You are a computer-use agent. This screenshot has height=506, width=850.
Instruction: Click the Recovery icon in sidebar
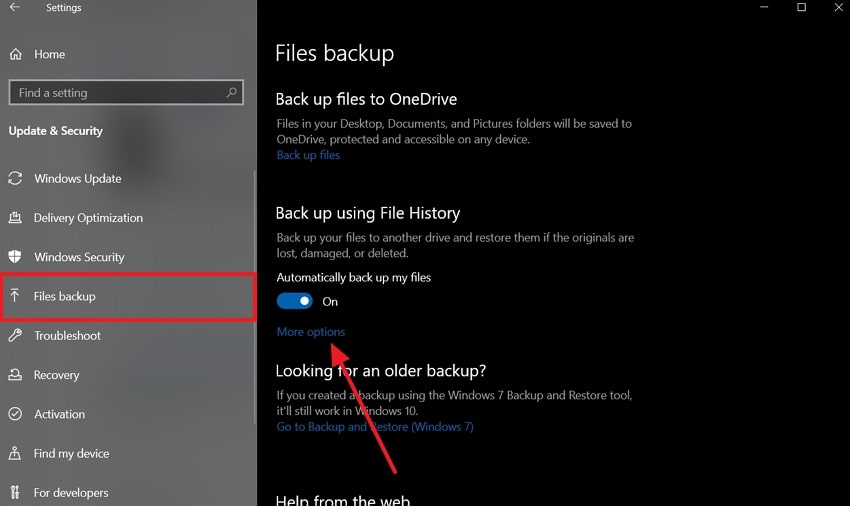pos(16,375)
